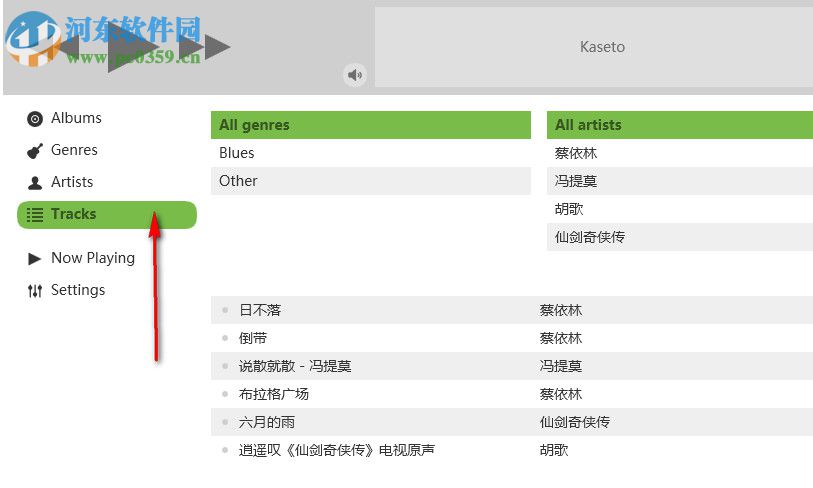
Task: Go to the Now Playing view
Action: 81,258
